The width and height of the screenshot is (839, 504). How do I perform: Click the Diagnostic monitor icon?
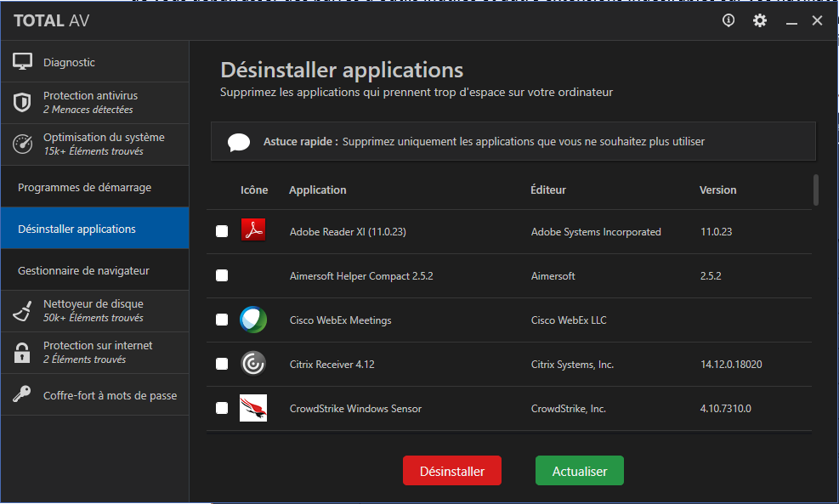pos(22,61)
